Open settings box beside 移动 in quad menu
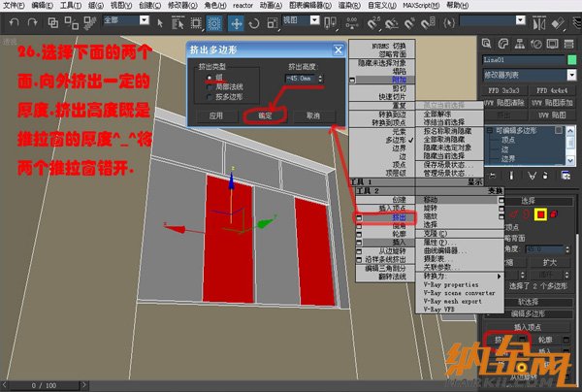This screenshot has height=392, width=582. pyautogui.click(x=501, y=200)
